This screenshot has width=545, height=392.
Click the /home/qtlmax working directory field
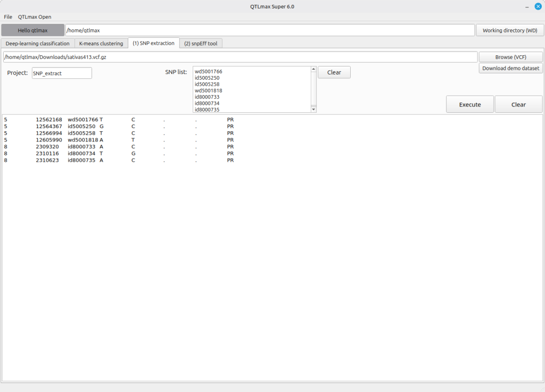[x=269, y=30]
